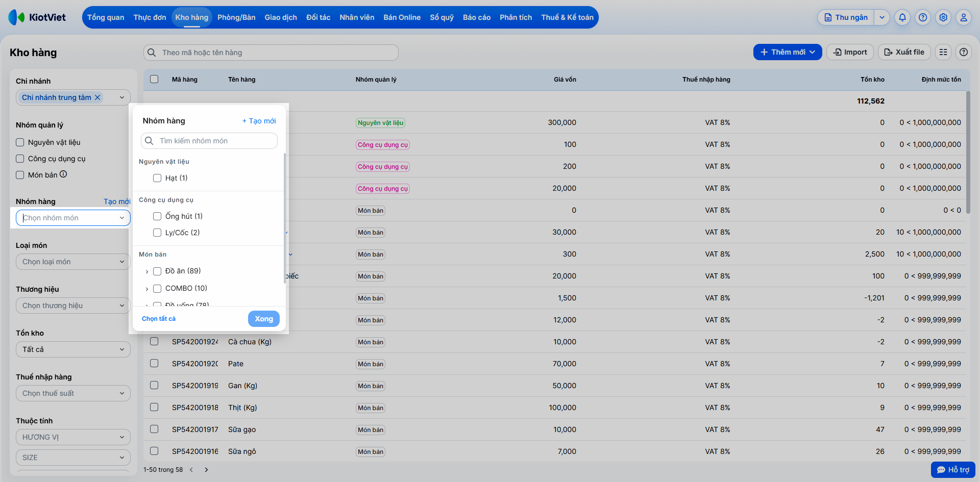Expand the Đồ ăn (89) group
This screenshot has width=980, height=482.
point(147,271)
